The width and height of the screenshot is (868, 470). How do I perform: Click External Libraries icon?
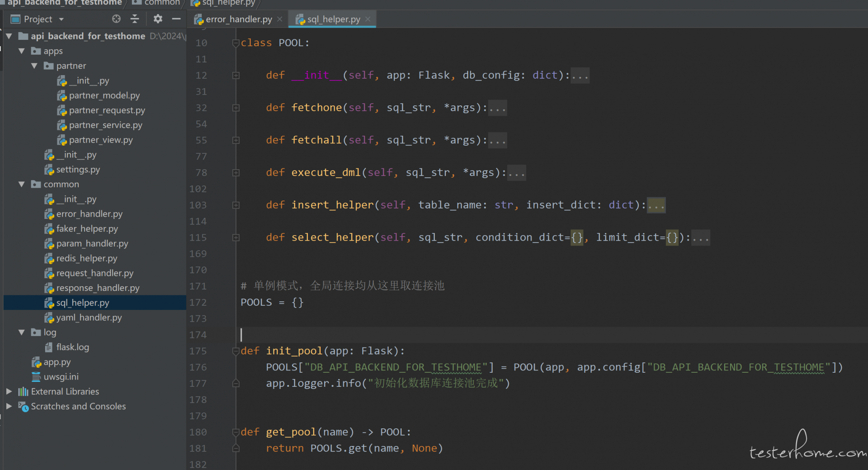[23, 391]
